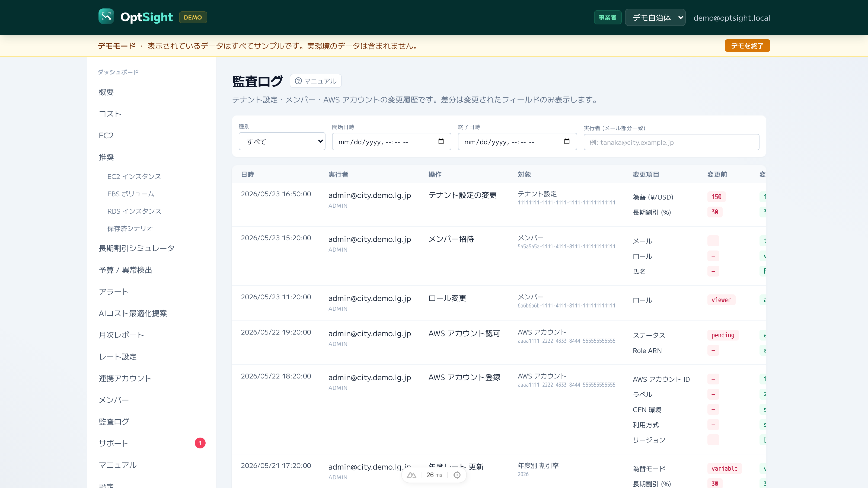Click AWS アカウント認可 operation cell
Screen dimensions: 868x488
click(464, 333)
